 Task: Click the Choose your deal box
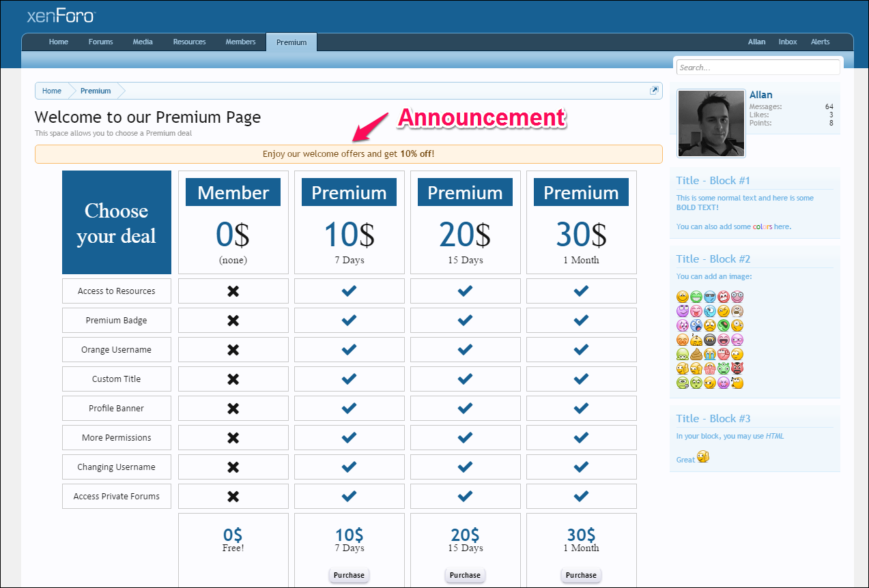tap(117, 222)
